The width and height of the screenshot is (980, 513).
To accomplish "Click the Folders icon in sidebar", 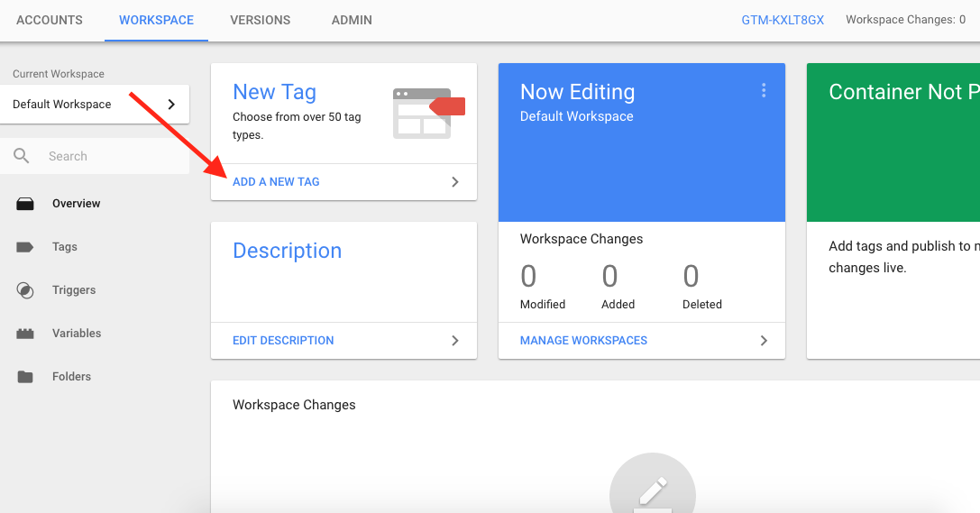I will (x=25, y=377).
